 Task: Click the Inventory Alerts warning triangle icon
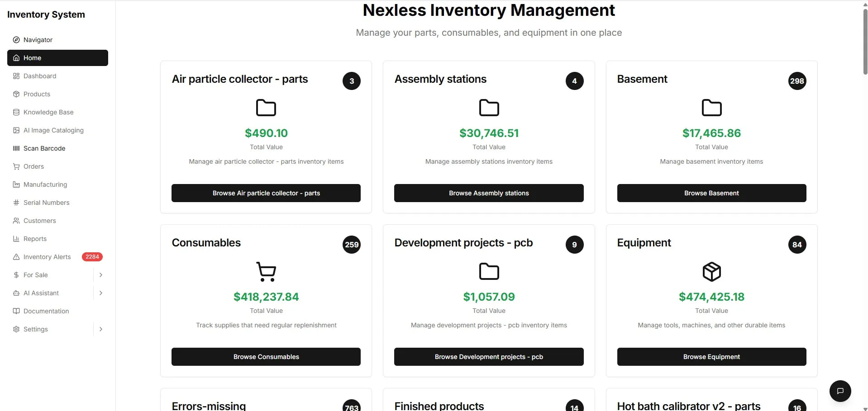click(x=16, y=257)
